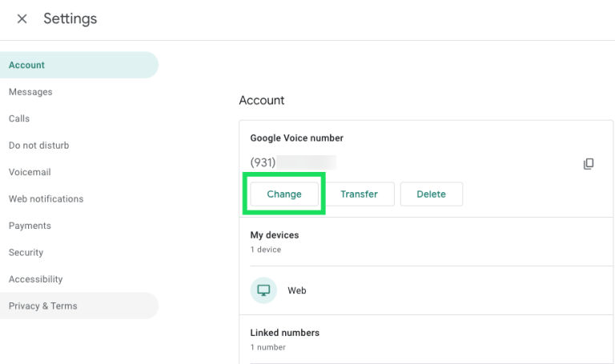Select the Web device row
The width and height of the screenshot is (615, 364).
426,290
